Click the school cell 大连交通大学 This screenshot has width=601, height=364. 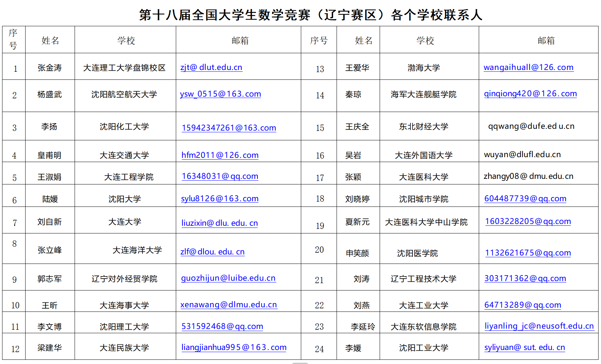coord(124,155)
